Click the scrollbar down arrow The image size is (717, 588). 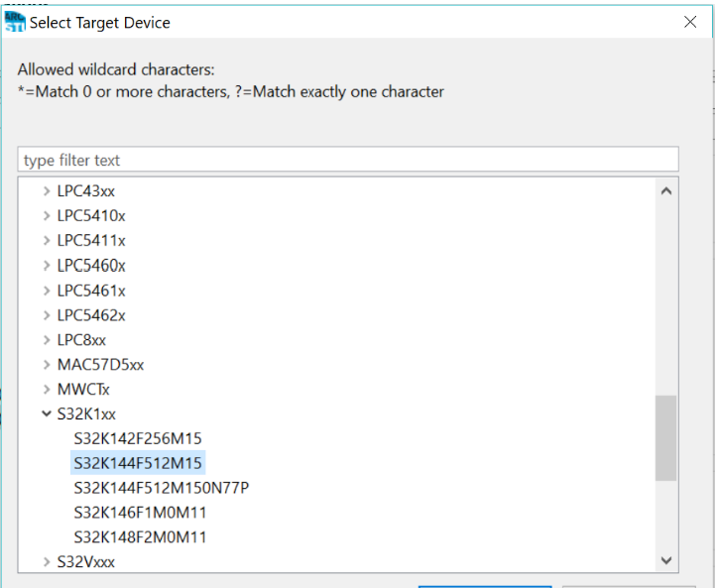pyautogui.click(x=665, y=561)
